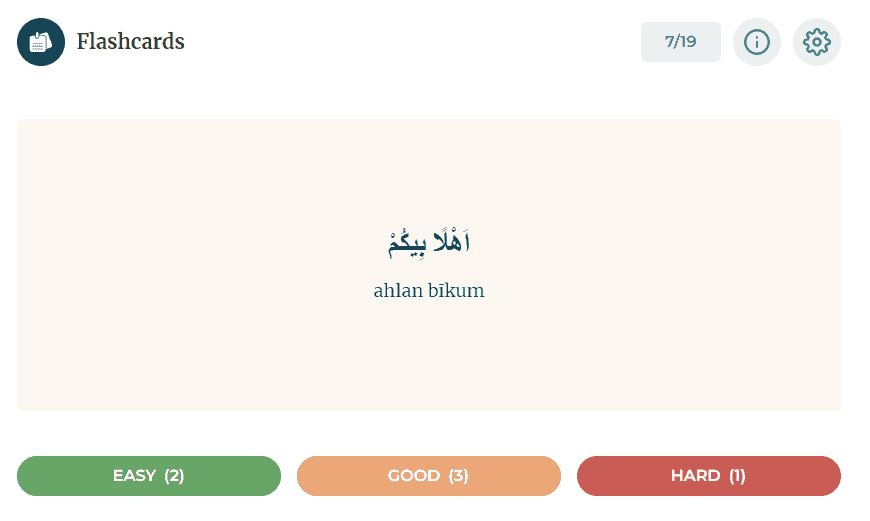Click the transliteration text ahlan bīkum
Viewport: 870px width, 521px height.
click(x=429, y=291)
